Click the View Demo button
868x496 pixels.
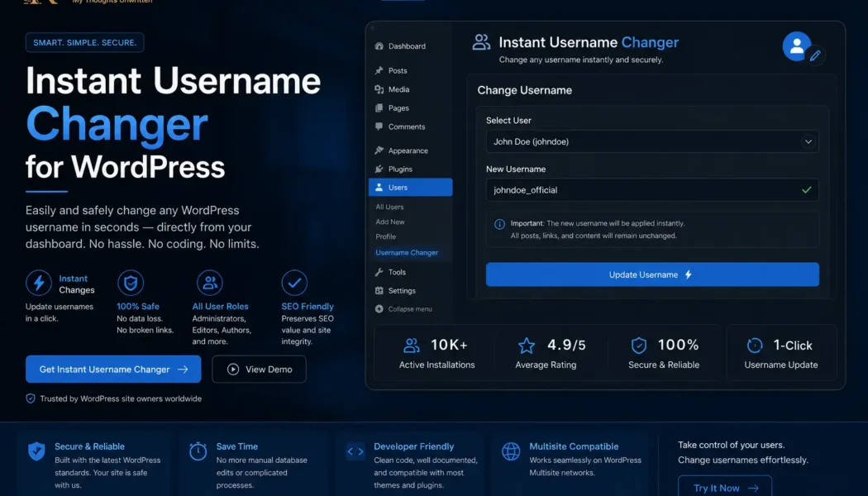coord(259,370)
